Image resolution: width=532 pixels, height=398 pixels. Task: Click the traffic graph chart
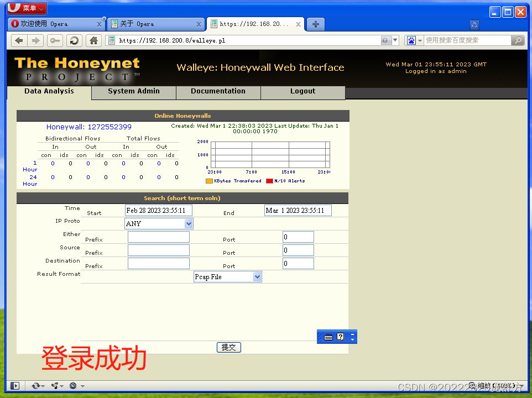coord(270,155)
